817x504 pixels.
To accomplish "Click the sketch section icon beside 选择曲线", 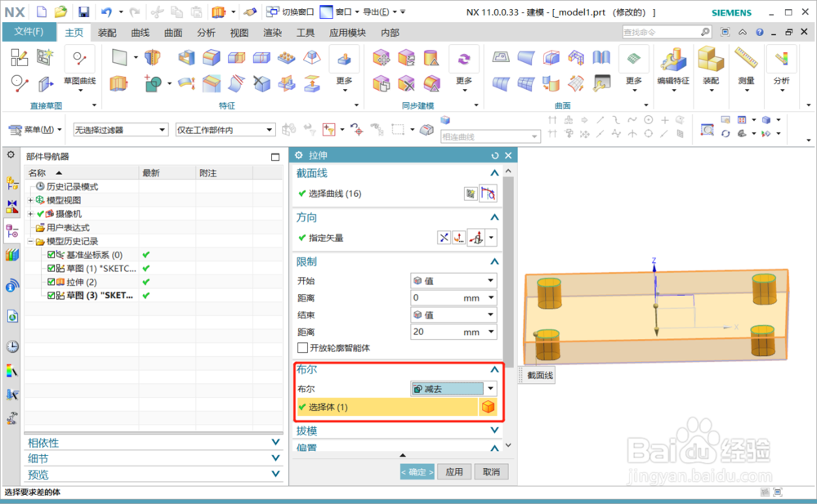I will coord(471,194).
